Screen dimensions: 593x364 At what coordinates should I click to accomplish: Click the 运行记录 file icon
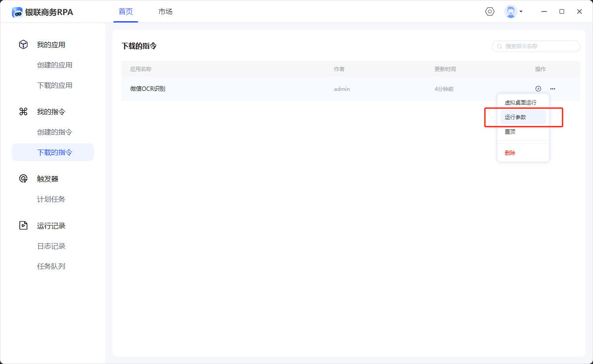(23, 225)
